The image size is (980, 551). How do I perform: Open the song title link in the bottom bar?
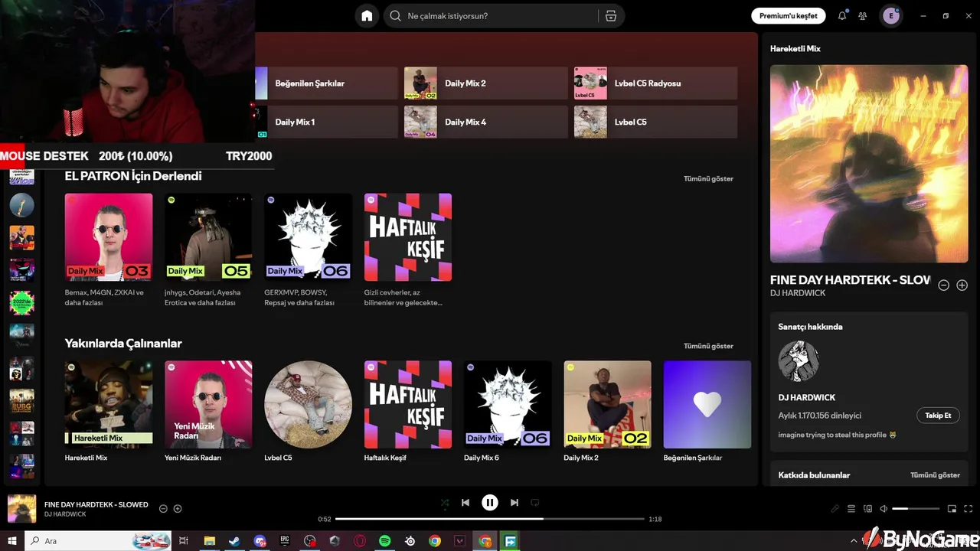pos(96,505)
